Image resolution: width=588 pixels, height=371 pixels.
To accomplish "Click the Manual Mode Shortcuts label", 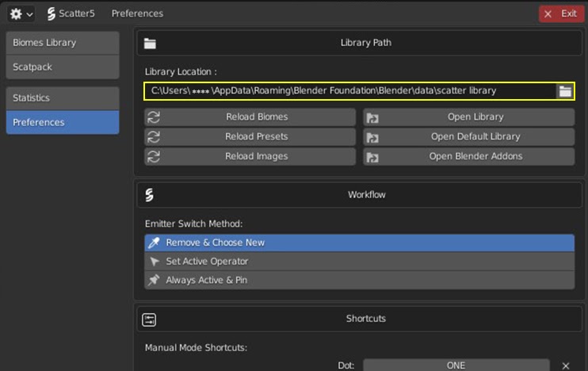I will 196,348.
